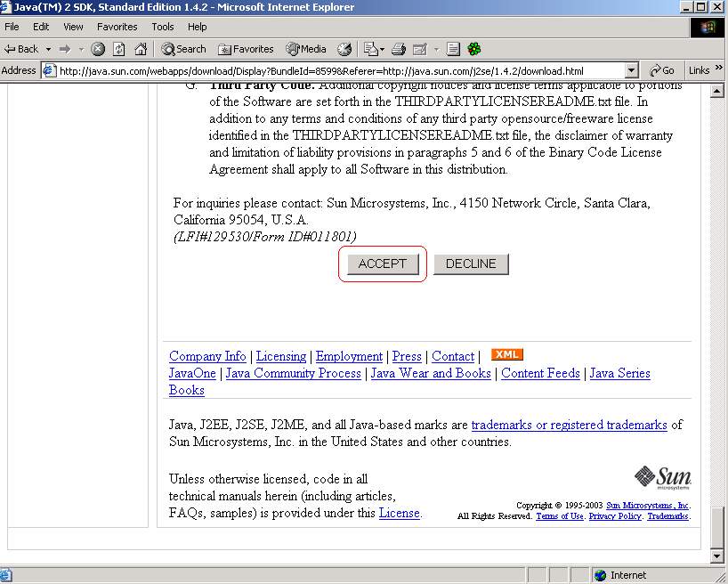Open the Favorites menu

117,27
